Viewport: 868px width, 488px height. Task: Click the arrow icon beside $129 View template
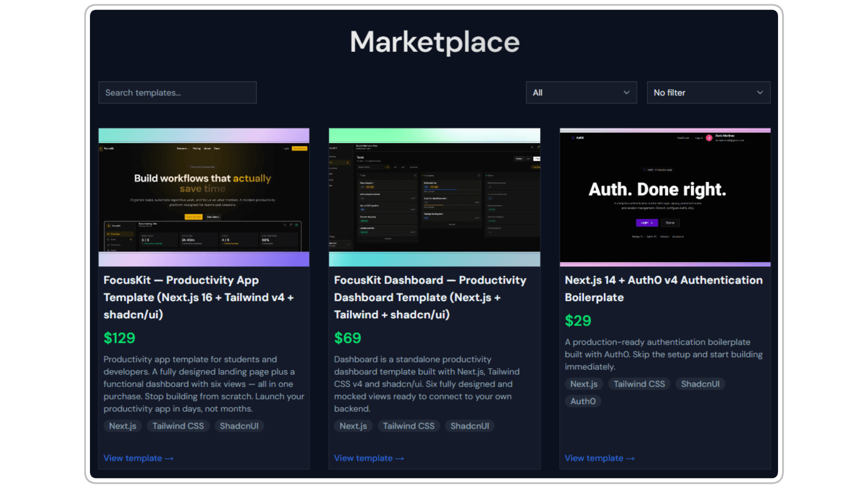tap(169, 459)
